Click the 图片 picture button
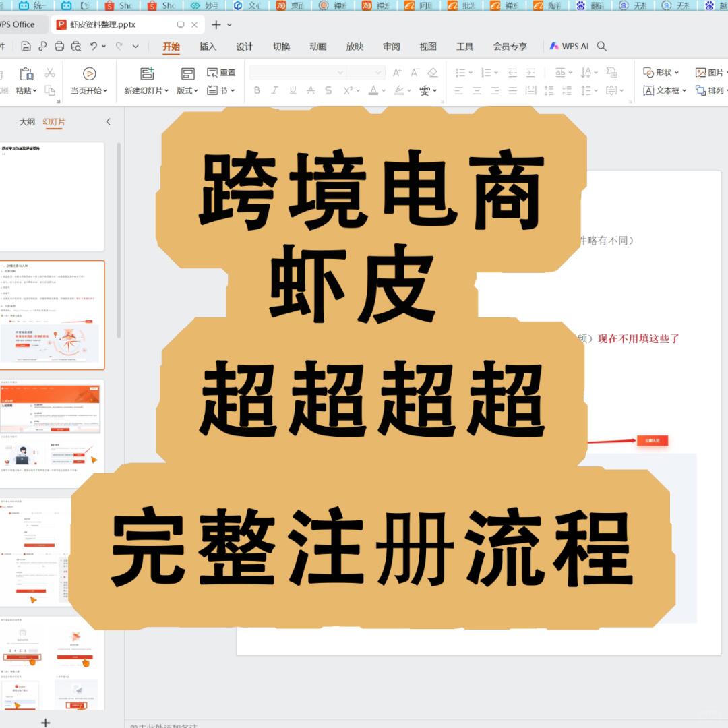This screenshot has height=728, width=728. click(710, 73)
